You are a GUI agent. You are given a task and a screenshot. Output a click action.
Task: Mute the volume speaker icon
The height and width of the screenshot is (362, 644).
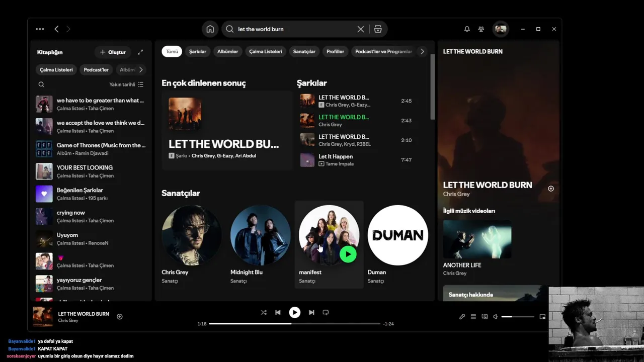pyautogui.click(x=496, y=317)
